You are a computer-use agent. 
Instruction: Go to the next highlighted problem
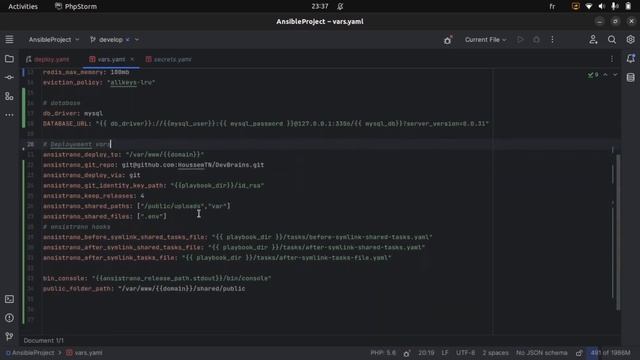[615, 75]
